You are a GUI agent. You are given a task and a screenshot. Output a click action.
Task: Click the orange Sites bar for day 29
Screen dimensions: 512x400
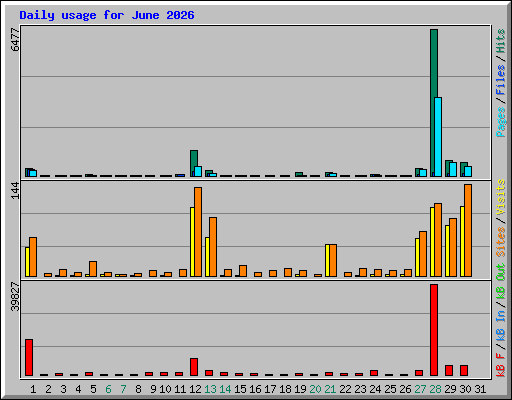pyautogui.click(x=453, y=247)
